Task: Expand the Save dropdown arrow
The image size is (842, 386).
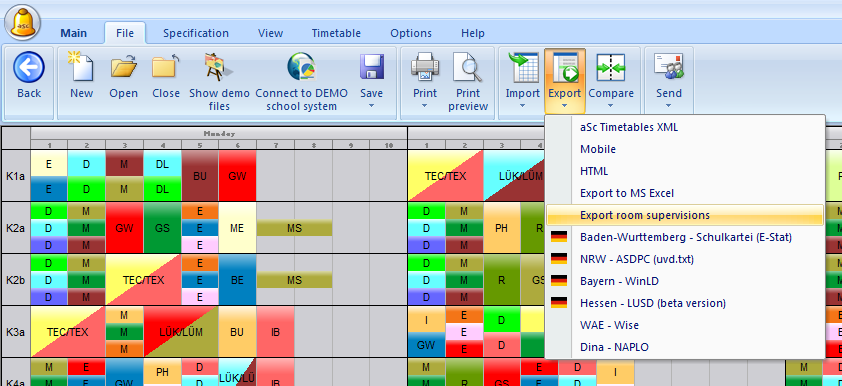Action: point(371,106)
